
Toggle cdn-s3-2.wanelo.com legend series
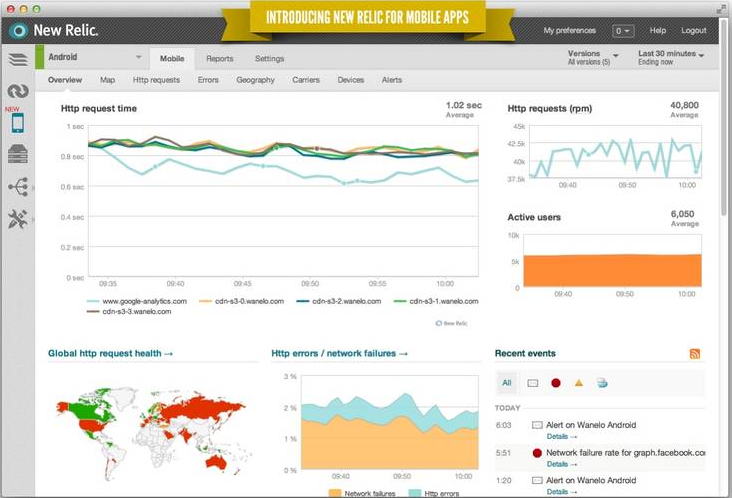click(338, 302)
